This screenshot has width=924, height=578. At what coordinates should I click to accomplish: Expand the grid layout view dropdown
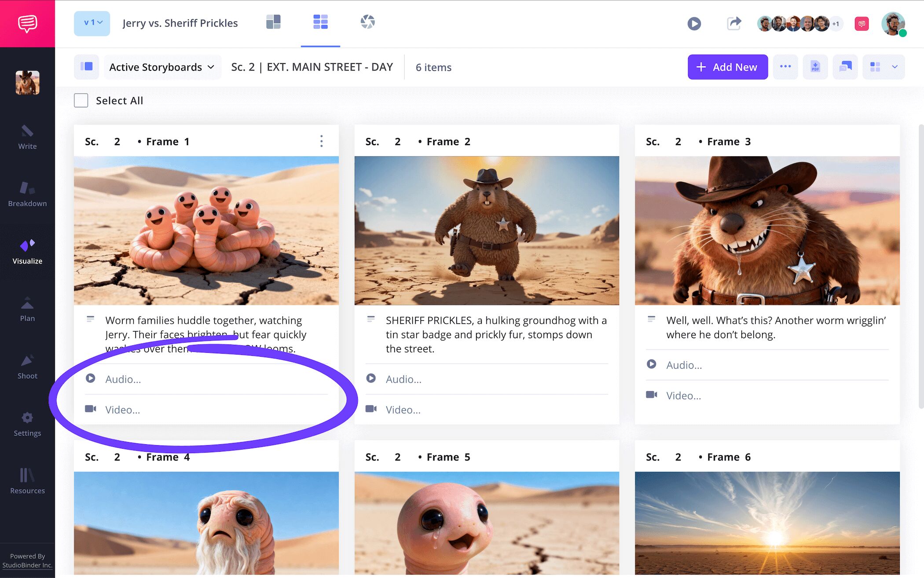click(895, 67)
